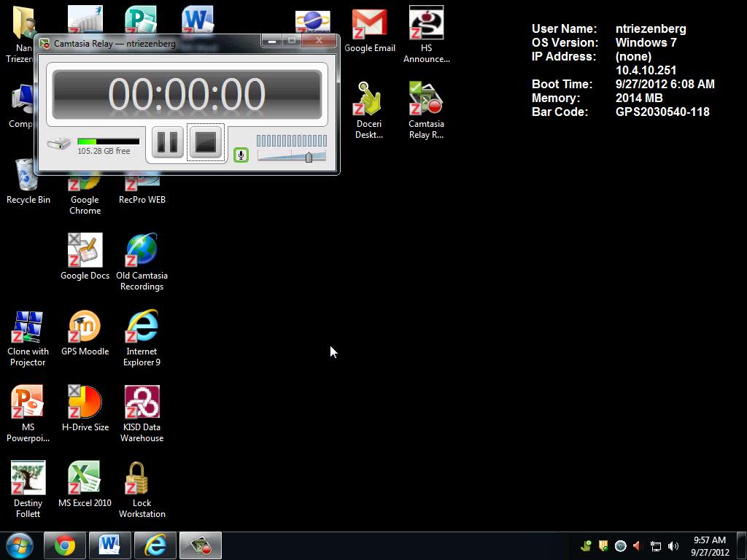Viewport: 747px width, 560px height.
Task: Click the white speaker volume tray icon
Action: point(673,546)
